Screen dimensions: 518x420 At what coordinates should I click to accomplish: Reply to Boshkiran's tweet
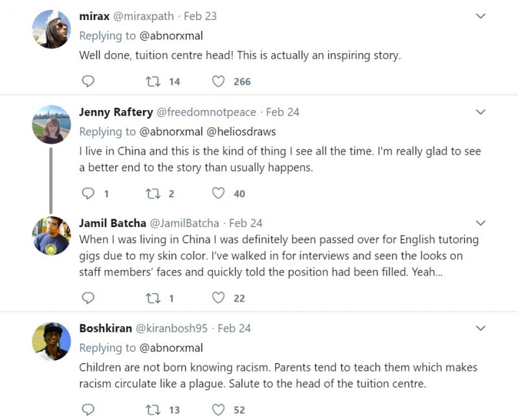[x=88, y=410]
